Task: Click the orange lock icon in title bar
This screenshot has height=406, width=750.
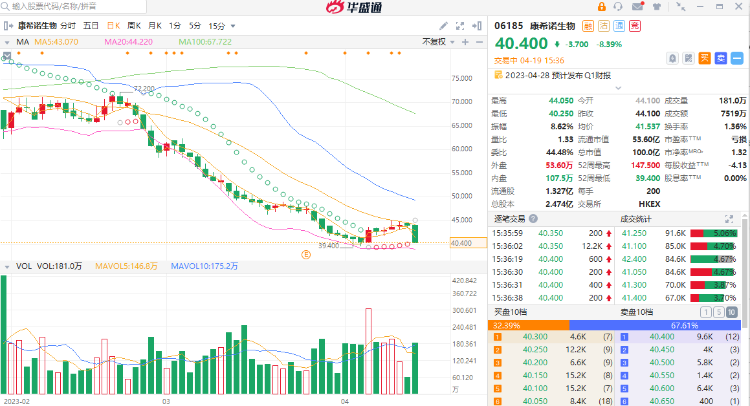Action: 602,7
